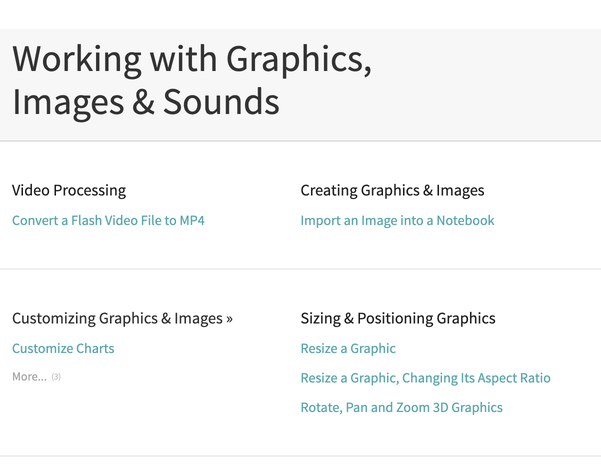This screenshot has width=601, height=467.
Task: Open Rotate, Pan and Zoom 3D Graphics
Action: [x=401, y=407]
